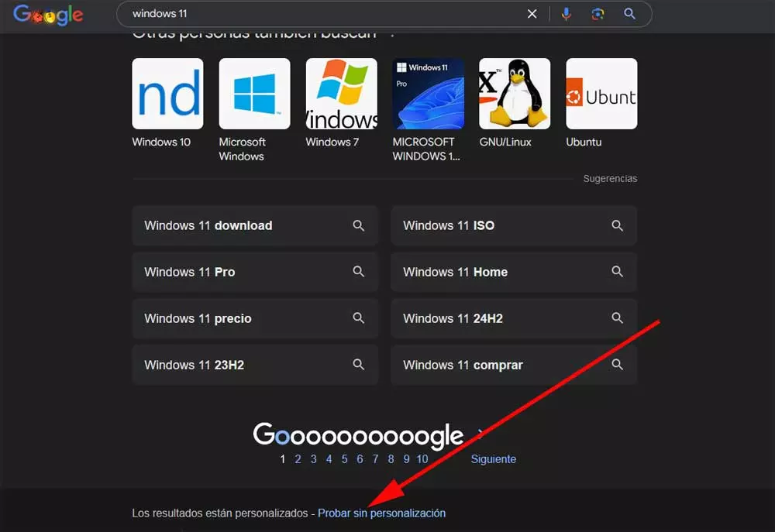Open the Windows 11 Pro thumbnail
Screen dimensions: 775x532
pyautogui.click(x=429, y=94)
